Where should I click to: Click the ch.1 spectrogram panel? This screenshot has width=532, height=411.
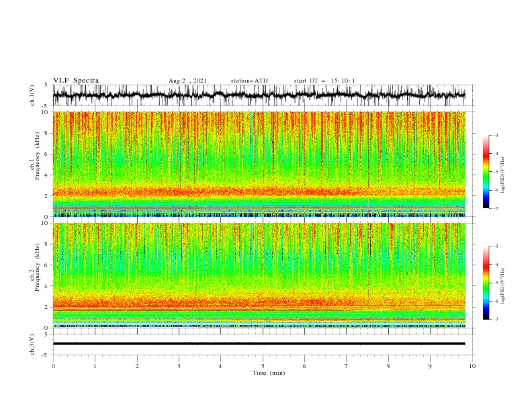(259, 164)
